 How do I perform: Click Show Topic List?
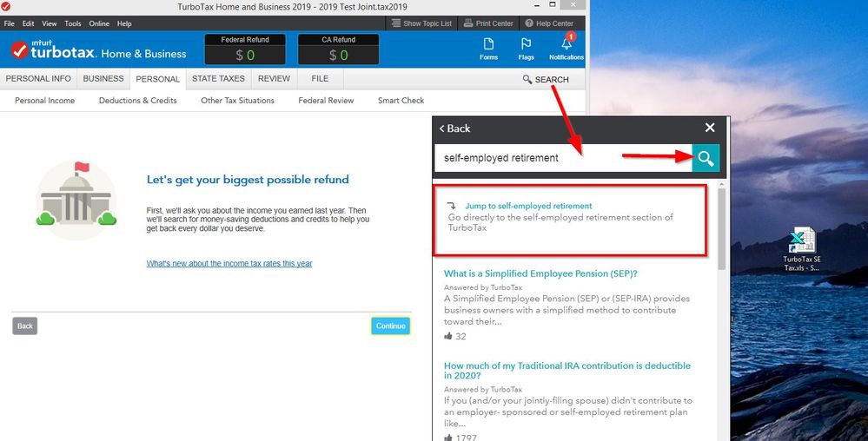(422, 23)
